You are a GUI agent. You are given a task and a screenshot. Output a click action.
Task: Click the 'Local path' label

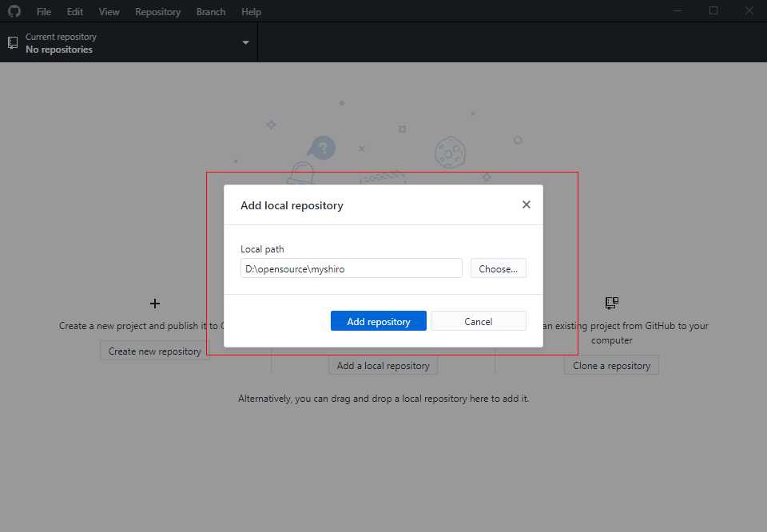click(x=262, y=249)
